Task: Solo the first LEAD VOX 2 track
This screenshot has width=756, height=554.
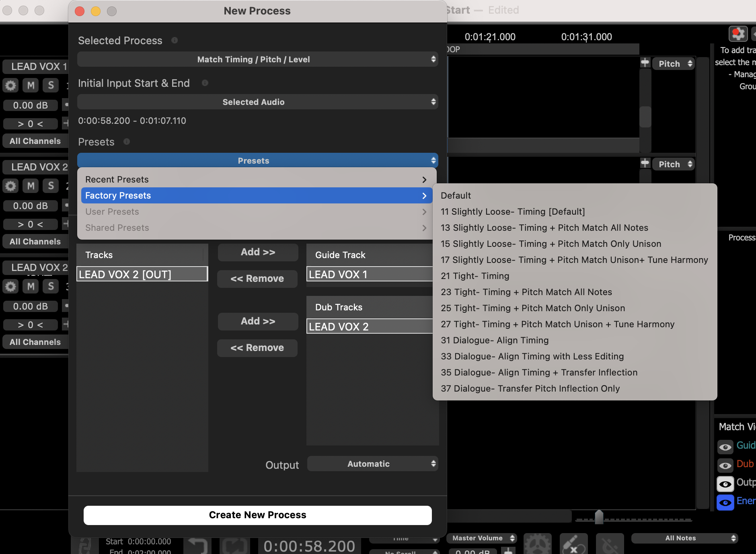Action: coord(51,186)
